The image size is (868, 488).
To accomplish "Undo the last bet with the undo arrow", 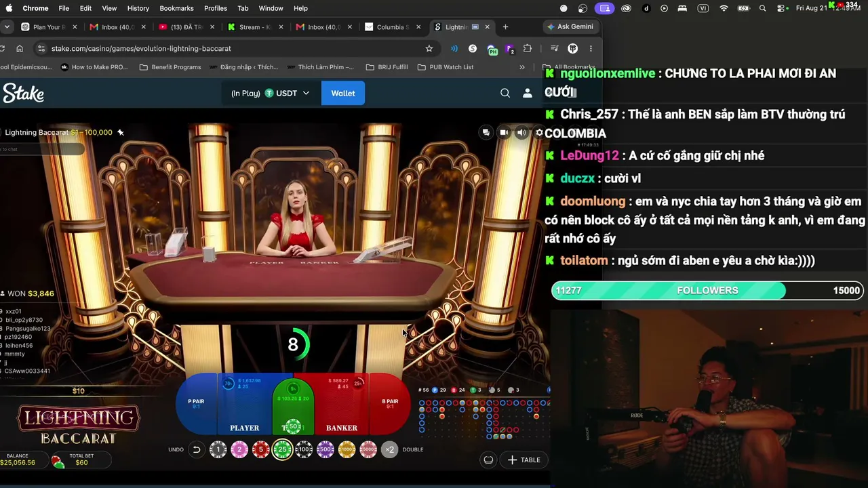I will [x=197, y=449].
